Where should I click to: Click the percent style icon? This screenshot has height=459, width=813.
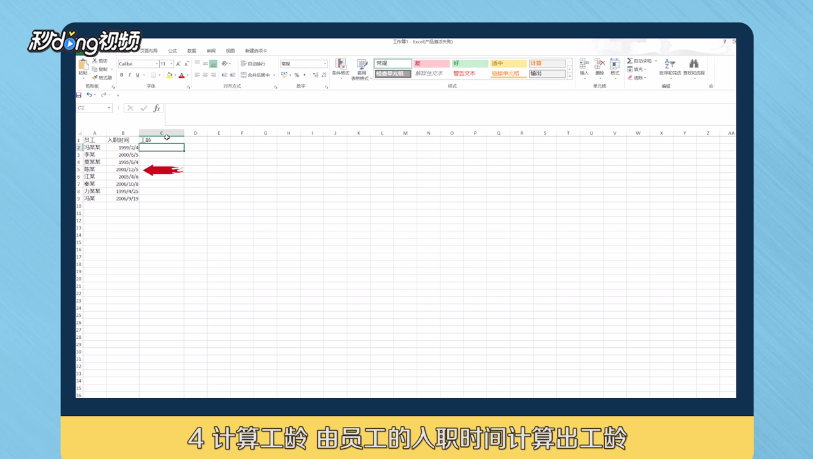[x=297, y=75]
